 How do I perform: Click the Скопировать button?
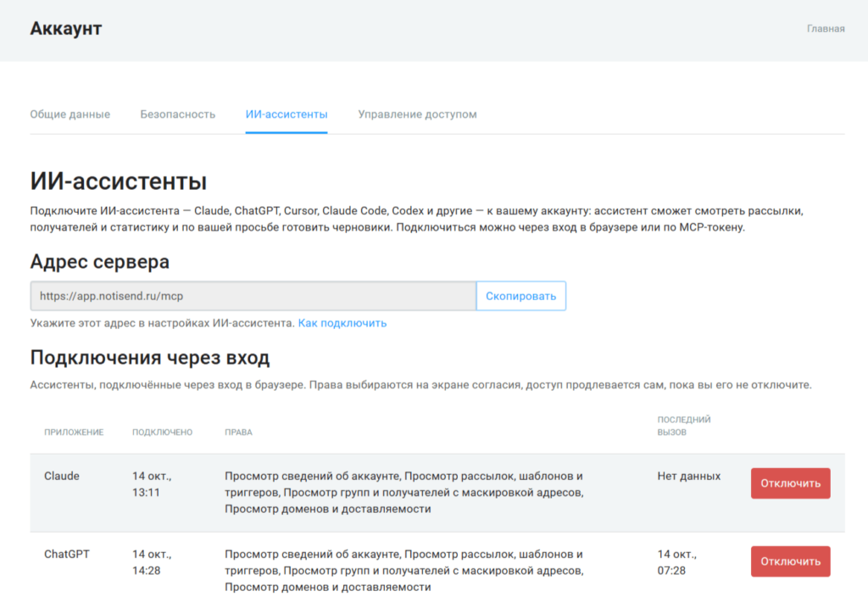click(x=521, y=296)
